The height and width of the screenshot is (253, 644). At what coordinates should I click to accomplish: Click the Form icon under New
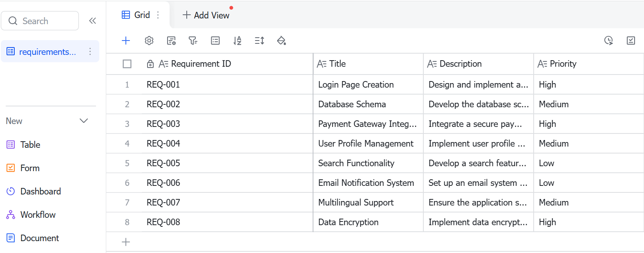pyautogui.click(x=11, y=168)
